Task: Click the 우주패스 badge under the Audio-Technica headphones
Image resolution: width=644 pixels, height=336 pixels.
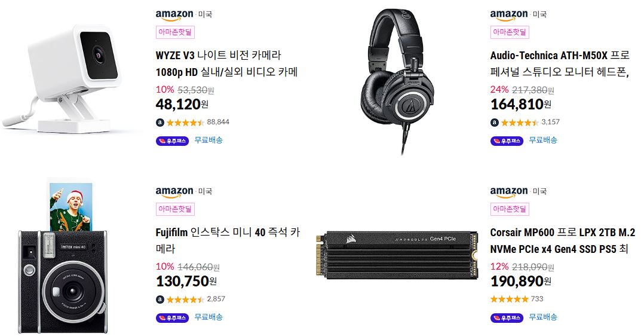Action: (507, 141)
